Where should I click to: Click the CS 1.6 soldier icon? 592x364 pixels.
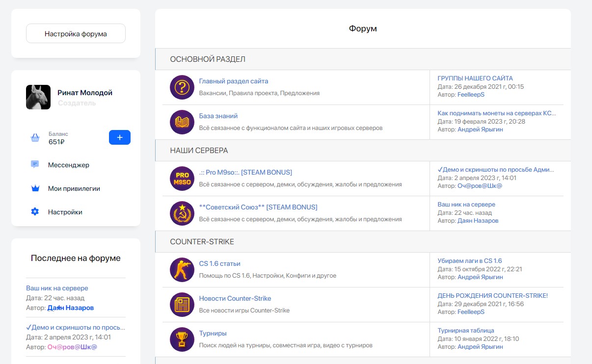182,270
